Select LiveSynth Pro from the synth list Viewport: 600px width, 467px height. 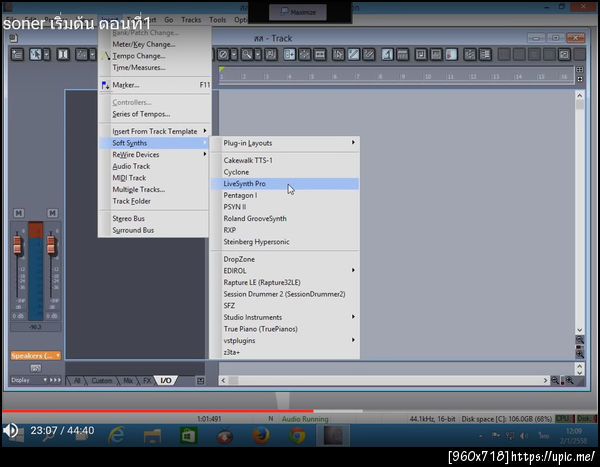click(x=285, y=184)
